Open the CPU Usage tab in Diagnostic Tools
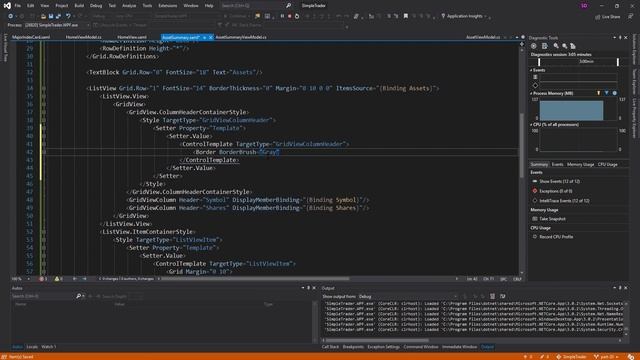Screen dimensions: 640x360 point(608,164)
